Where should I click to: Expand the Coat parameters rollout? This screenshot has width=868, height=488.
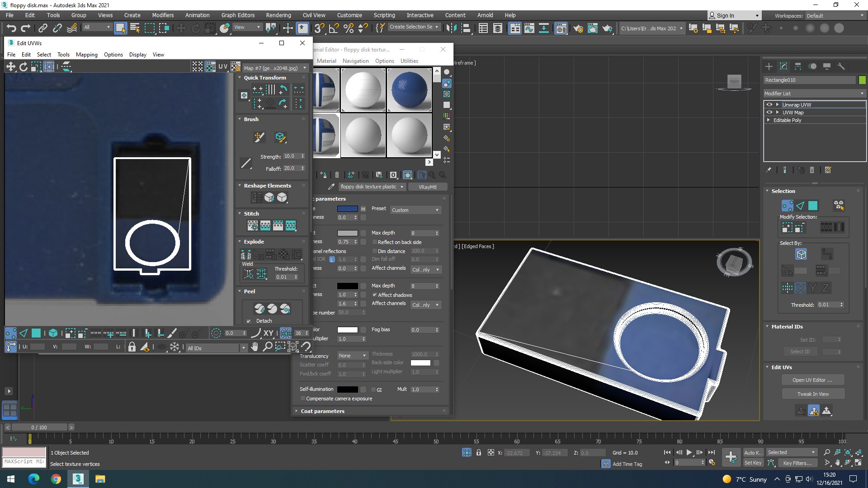(x=322, y=411)
